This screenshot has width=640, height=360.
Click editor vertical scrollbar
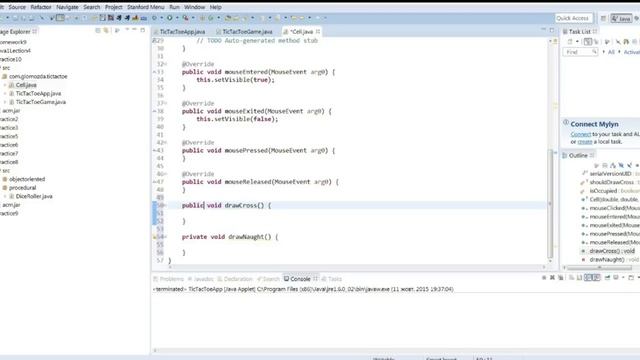click(550, 204)
